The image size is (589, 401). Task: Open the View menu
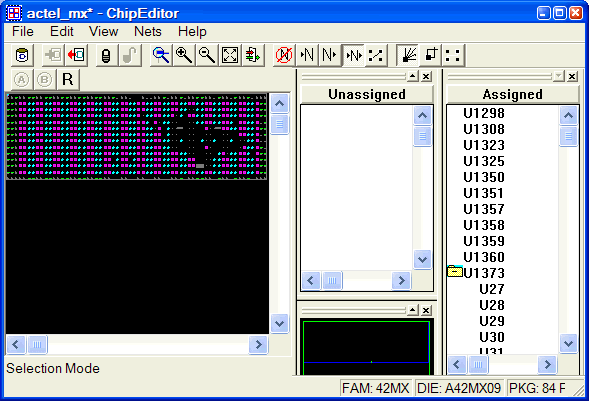coord(103,32)
